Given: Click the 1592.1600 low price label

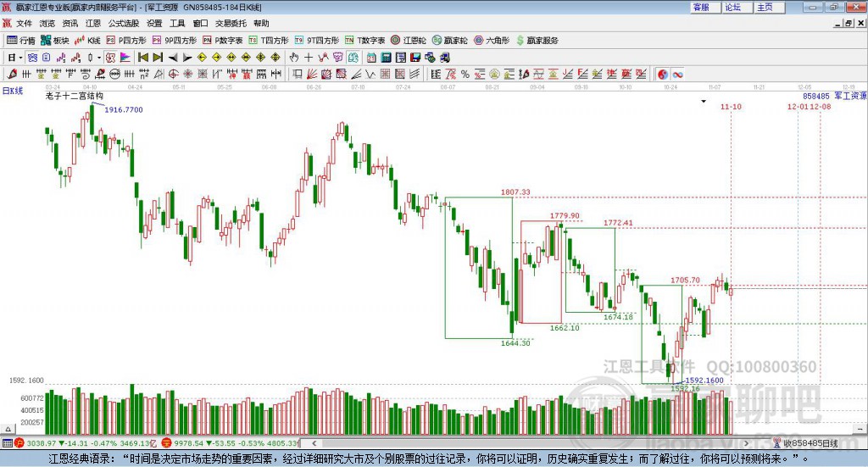Looking at the screenshot, I should point(704,381).
